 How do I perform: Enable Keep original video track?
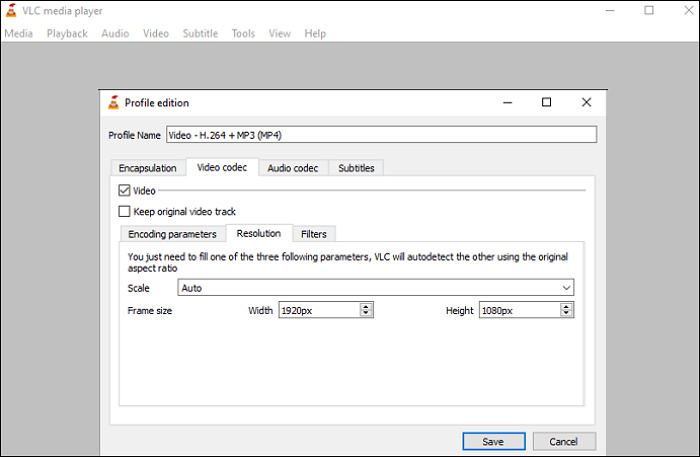pos(124,211)
